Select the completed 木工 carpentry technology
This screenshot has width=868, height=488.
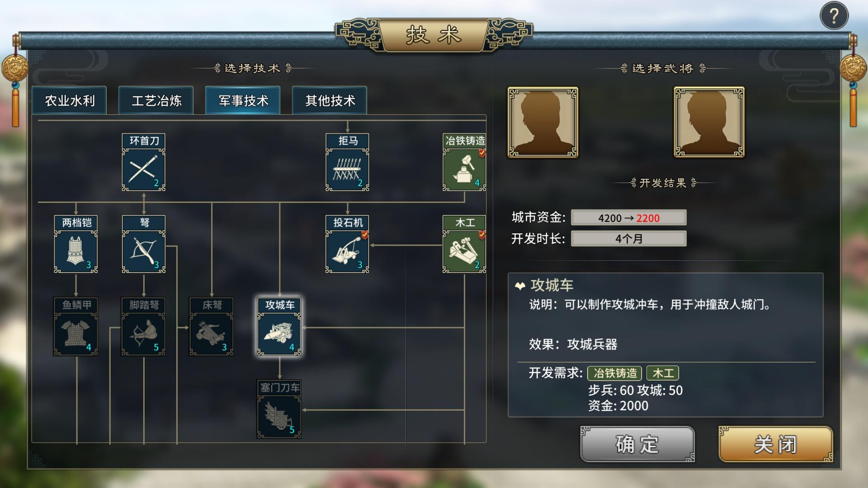coord(464,244)
